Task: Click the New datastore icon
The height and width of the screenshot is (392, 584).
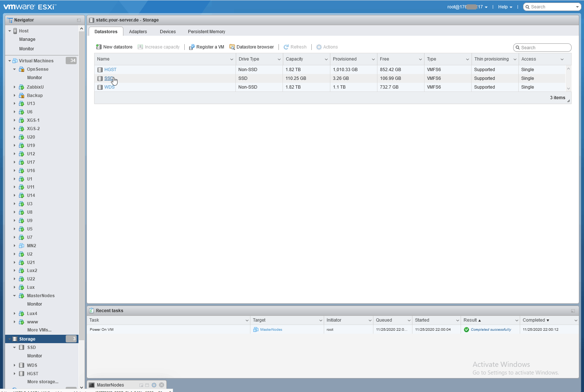Action: (x=99, y=47)
